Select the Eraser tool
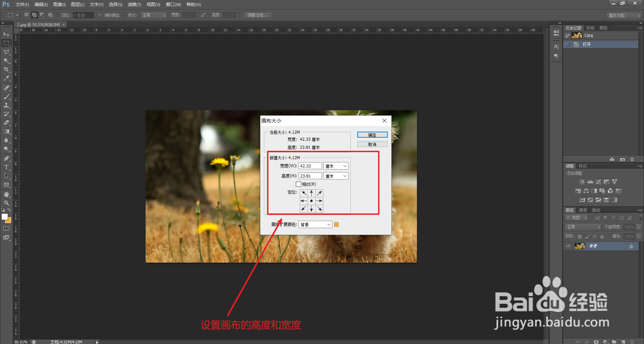The image size is (644, 344). (x=6, y=123)
